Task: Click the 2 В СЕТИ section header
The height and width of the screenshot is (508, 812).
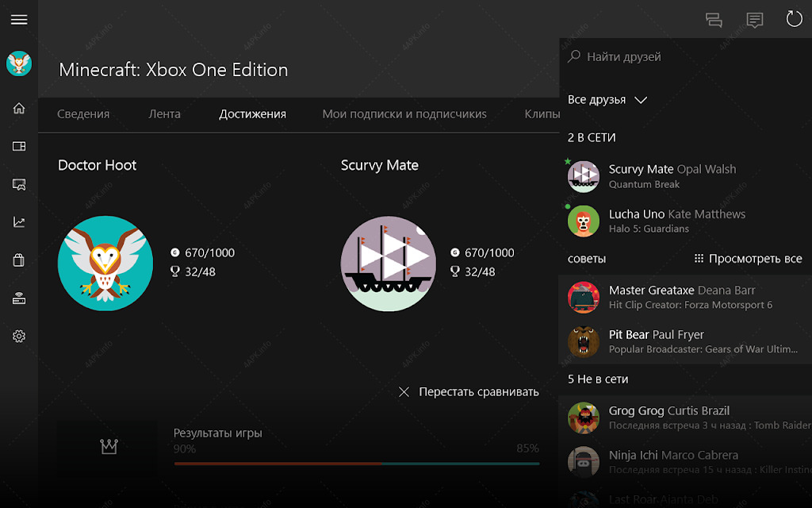Action: coord(592,137)
